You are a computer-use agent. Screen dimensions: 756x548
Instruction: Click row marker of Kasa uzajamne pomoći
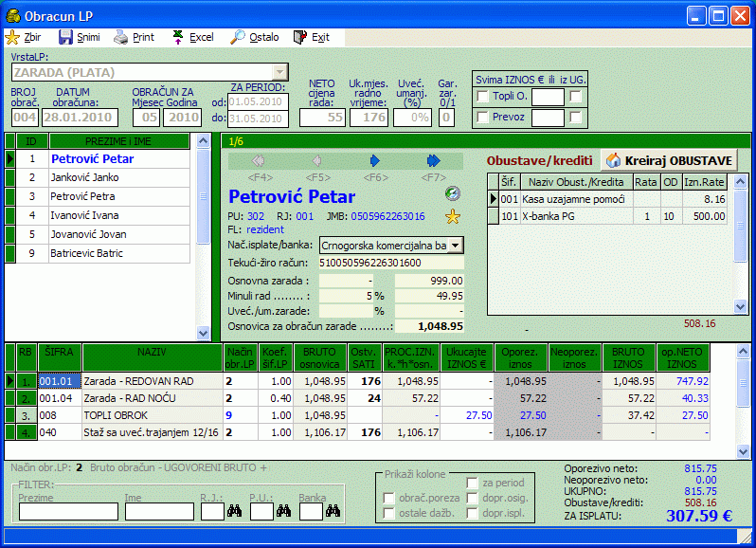coord(493,198)
